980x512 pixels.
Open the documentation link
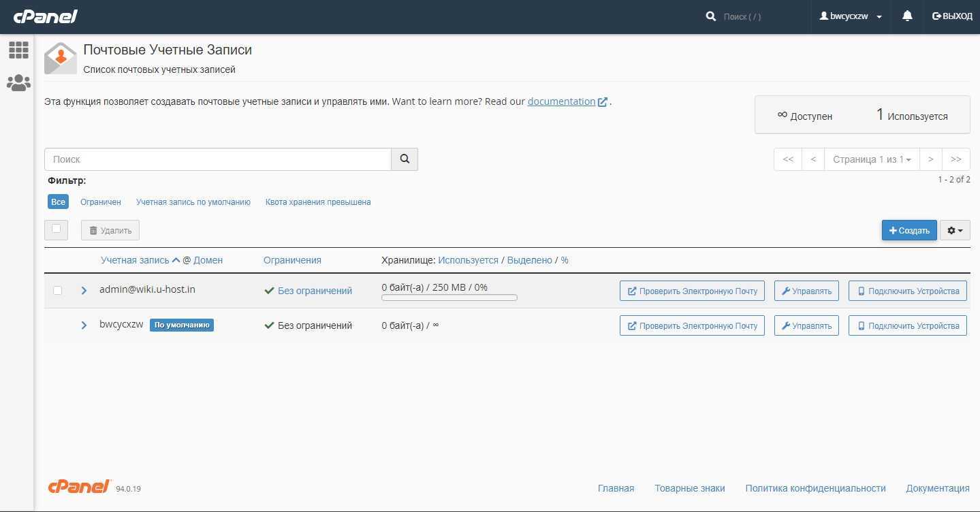pos(561,101)
